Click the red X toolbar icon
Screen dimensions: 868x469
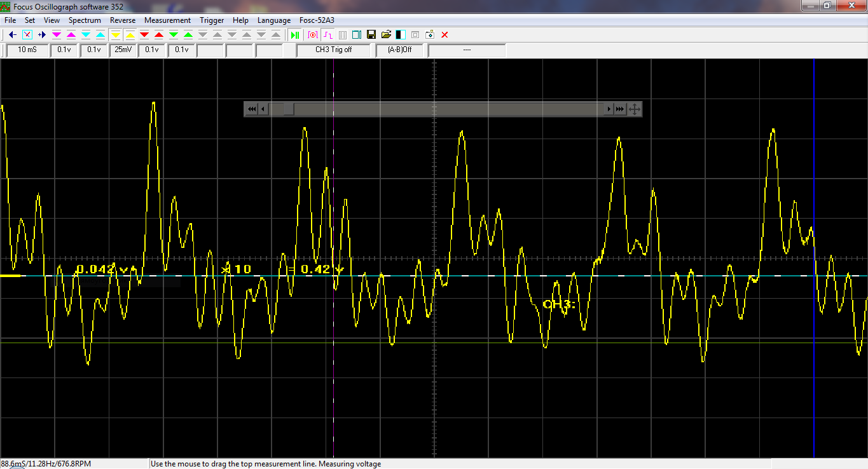pos(444,34)
